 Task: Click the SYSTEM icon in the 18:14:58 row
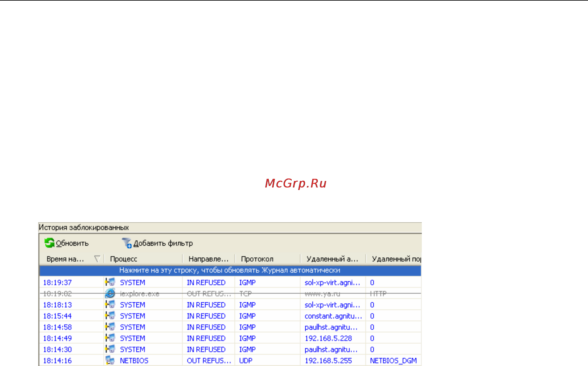[110, 327]
